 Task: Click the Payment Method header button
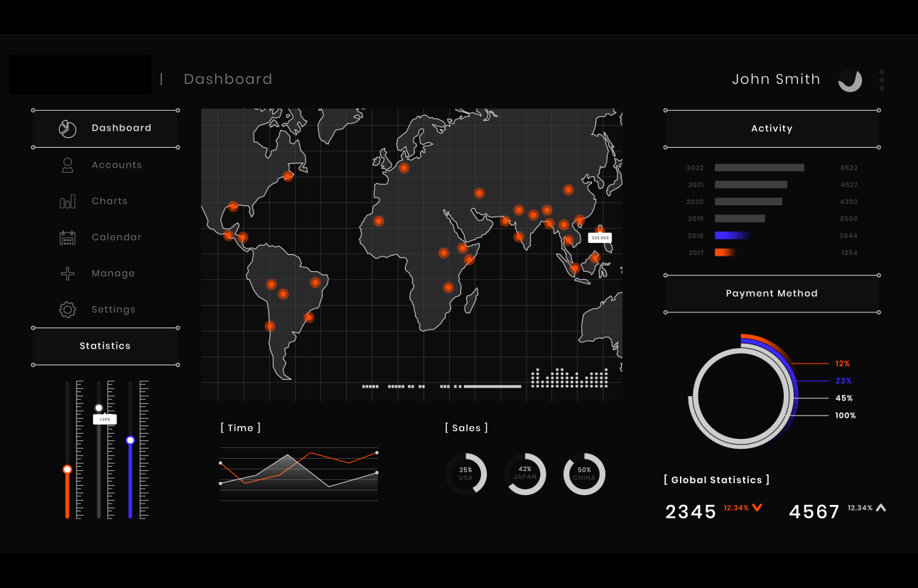pyautogui.click(x=772, y=293)
